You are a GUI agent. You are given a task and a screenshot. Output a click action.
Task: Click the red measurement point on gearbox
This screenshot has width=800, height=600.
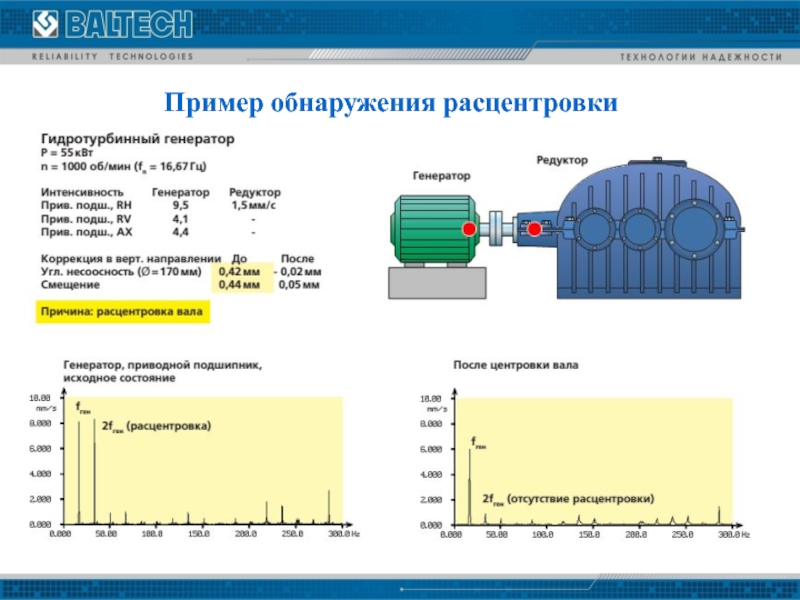click(534, 229)
